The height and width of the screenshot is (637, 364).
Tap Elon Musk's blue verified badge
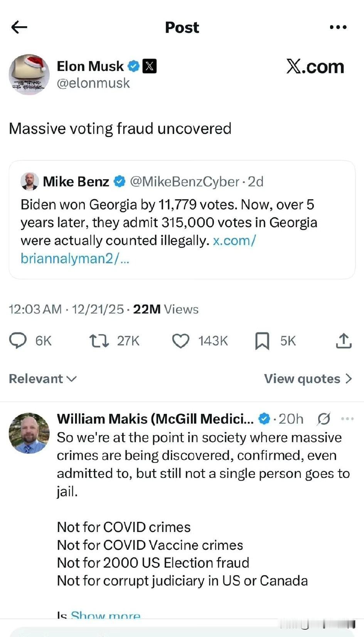pos(133,66)
